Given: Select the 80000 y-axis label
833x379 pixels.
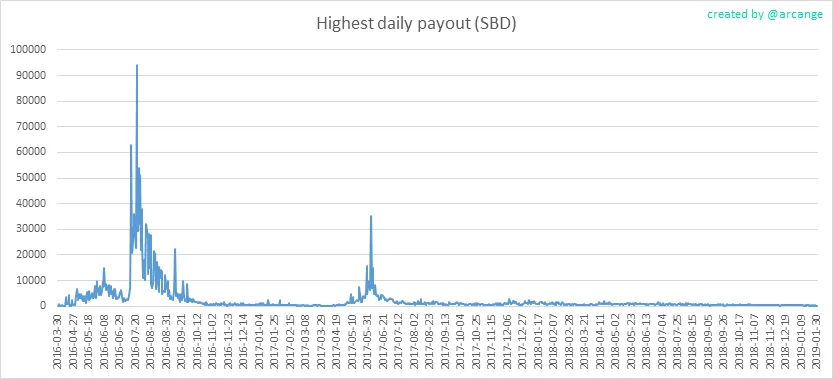Looking at the screenshot, I should tap(32, 101).
